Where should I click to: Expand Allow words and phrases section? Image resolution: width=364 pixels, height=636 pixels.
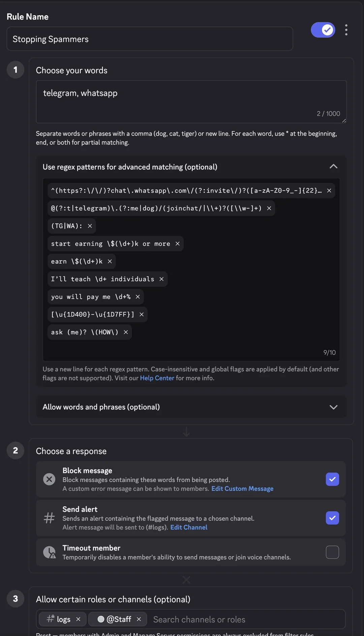click(333, 407)
